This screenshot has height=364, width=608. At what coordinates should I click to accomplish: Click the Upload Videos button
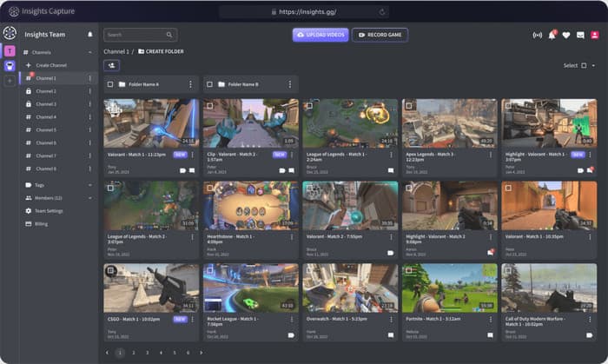[x=321, y=35]
